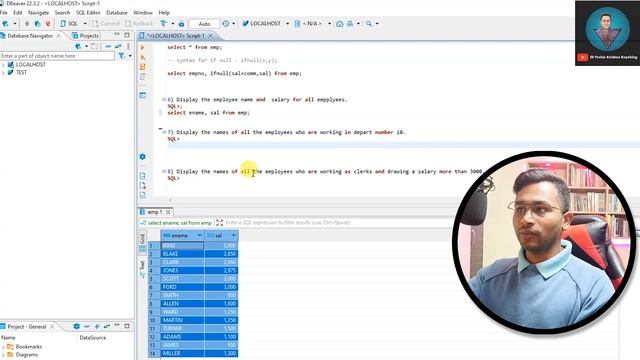Image resolution: width=640 pixels, height=360 pixels.
Task: Switch to the Projects tab
Action: point(85,36)
